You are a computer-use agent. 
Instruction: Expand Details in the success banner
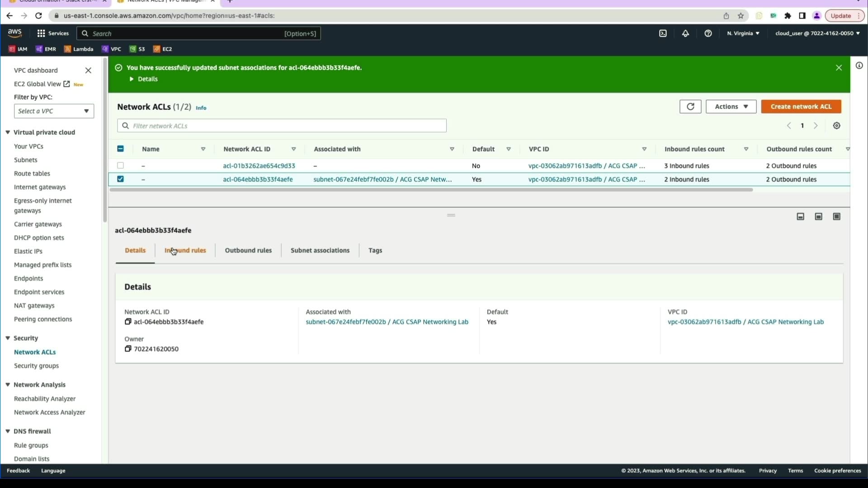point(144,79)
